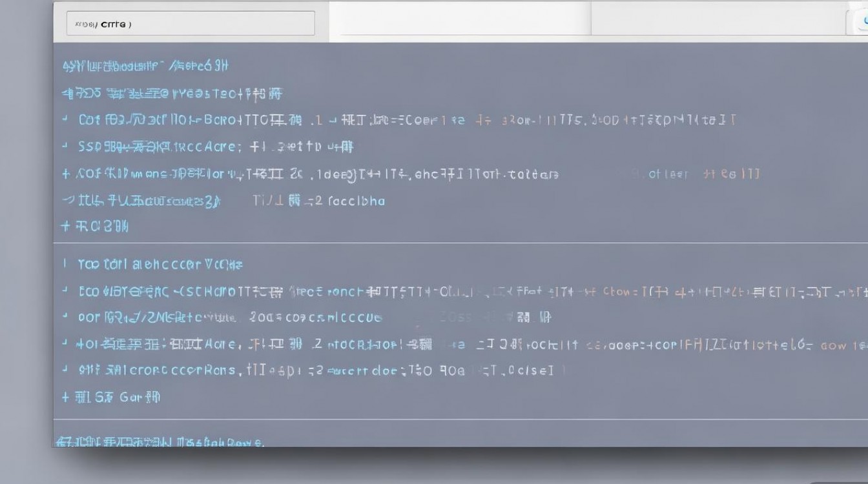Collapse the row beginning with "Cot"
This screenshot has width=868, height=484.
[65, 120]
